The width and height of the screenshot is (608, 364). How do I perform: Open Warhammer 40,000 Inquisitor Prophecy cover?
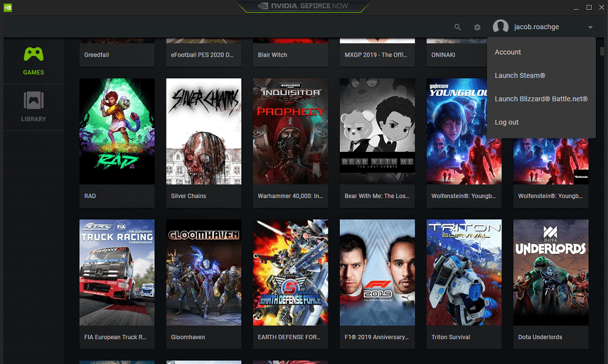(x=291, y=131)
